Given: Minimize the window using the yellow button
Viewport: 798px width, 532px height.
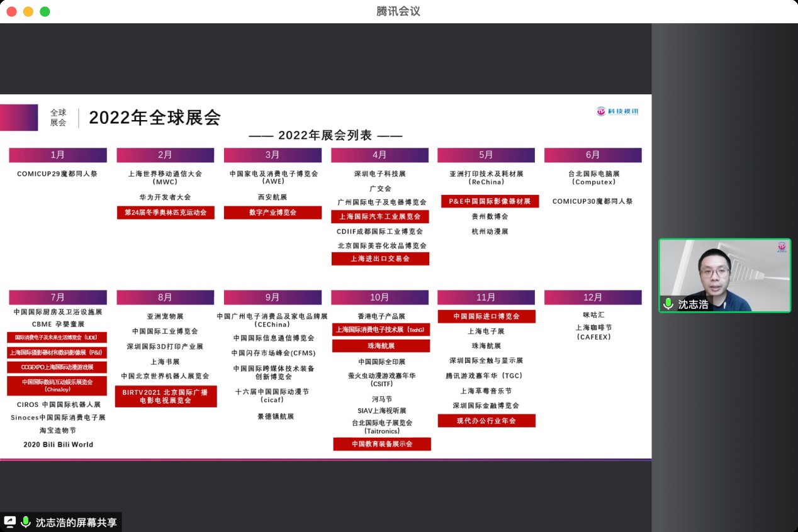Looking at the screenshot, I should pyautogui.click(x=28, y=11).
